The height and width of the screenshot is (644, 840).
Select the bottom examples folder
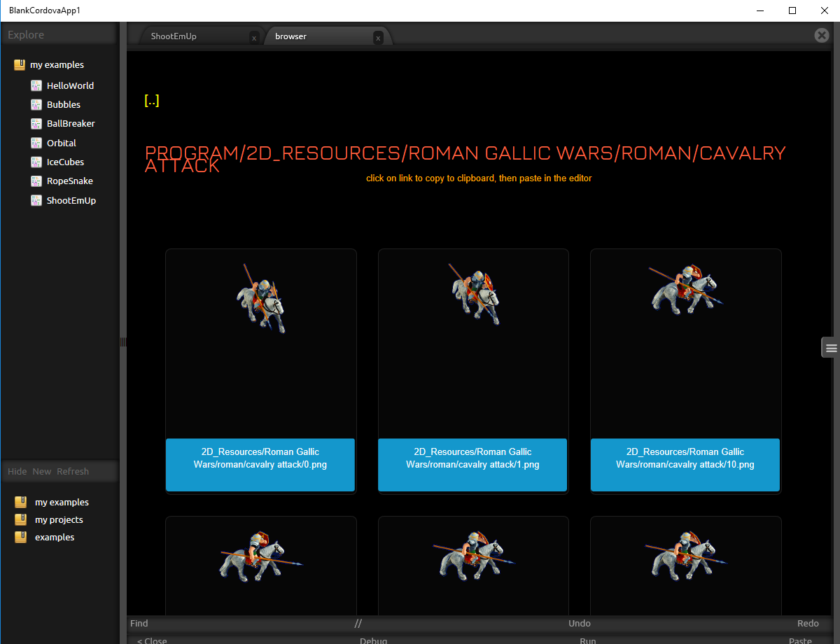pyautogui.click(x=55, y=537)
